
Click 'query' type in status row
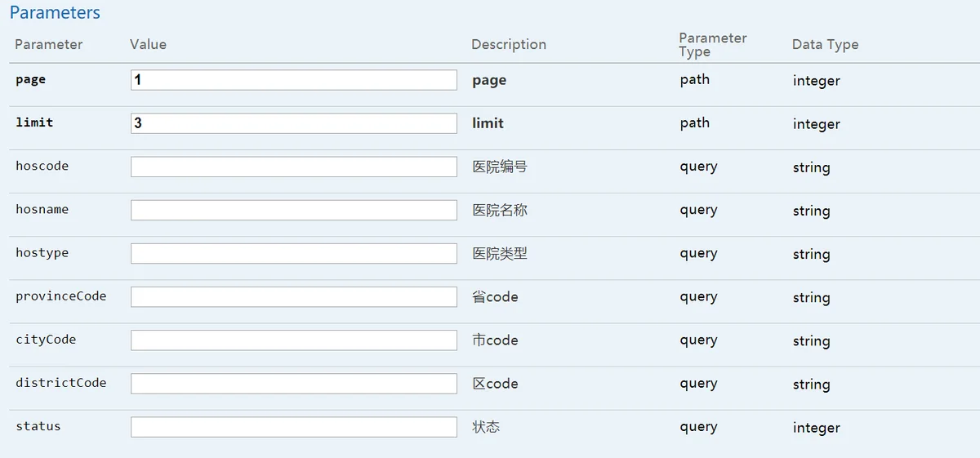[x=698, y=427]
